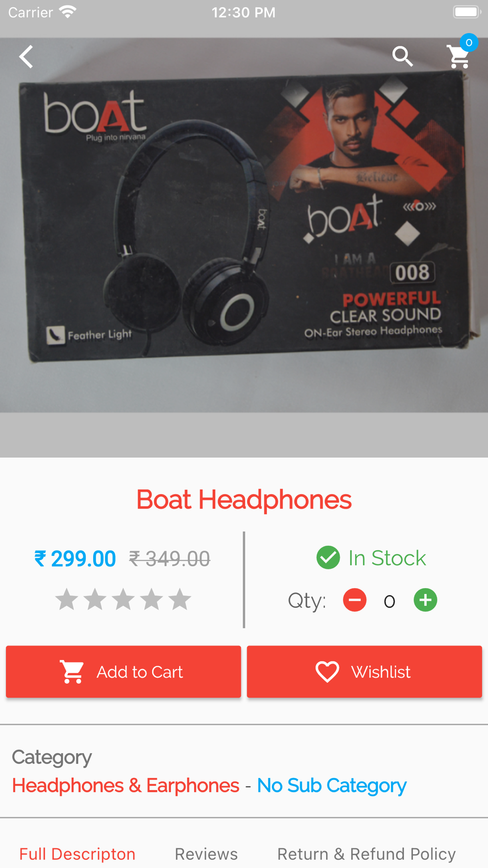Tap the ₹ 299.00 discounted price
The height and width of the screenshot is (868, 488).
click(75, 558)
